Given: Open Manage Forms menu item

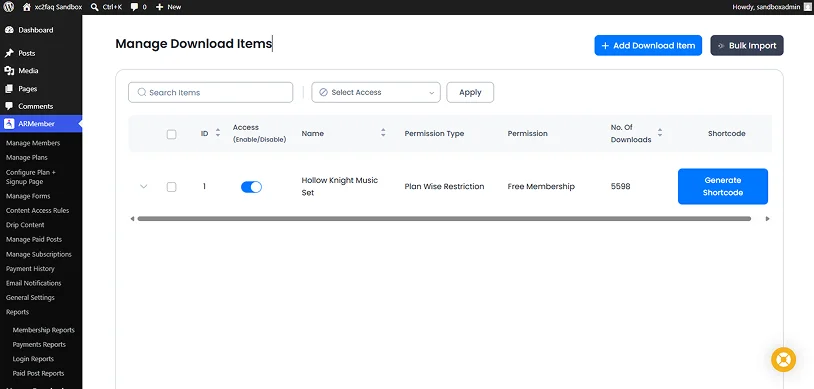Looking at the screenshot, I should [x=28, y=196].
